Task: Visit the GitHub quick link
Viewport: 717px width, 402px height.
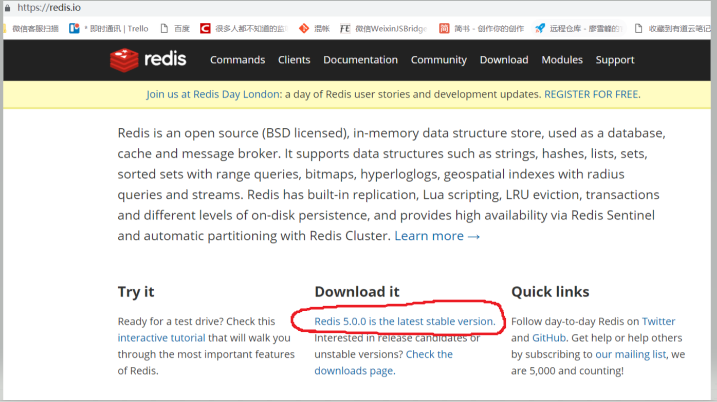Action: (x=549, y=338)
